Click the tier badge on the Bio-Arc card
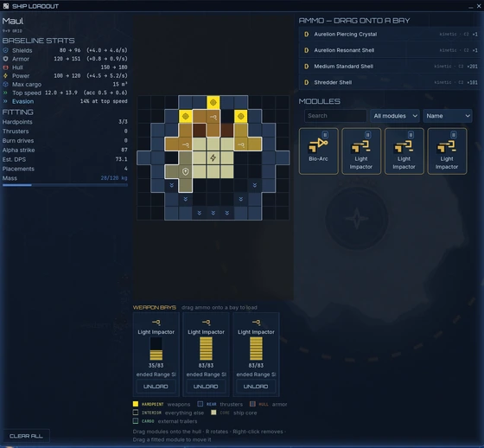This screenshot has height=448, width=484. click(325, 135)
